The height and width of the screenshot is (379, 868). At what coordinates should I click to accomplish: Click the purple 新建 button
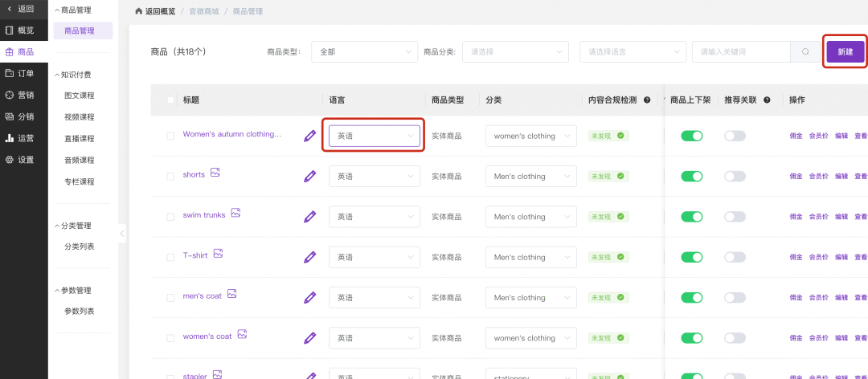[x=845, y=51]
